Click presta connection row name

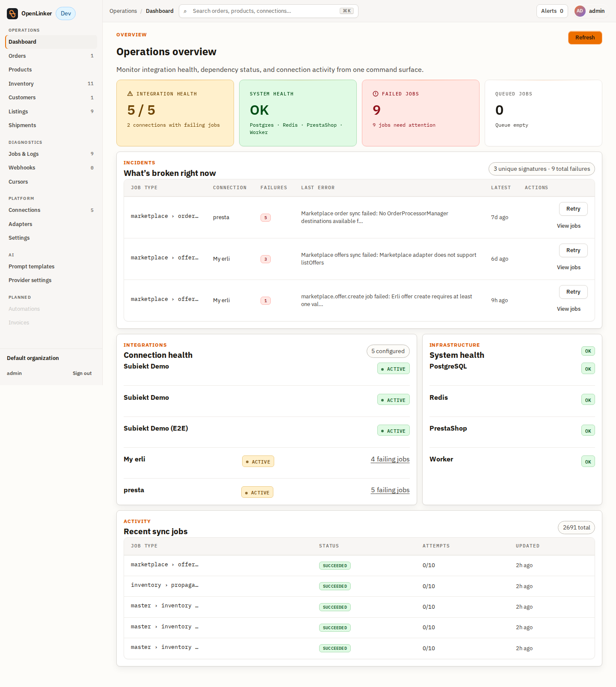[x=134, y=490]
